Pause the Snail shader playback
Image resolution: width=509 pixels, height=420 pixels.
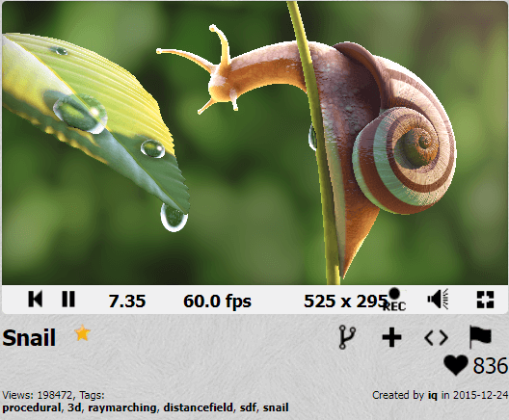click(68, 299)
